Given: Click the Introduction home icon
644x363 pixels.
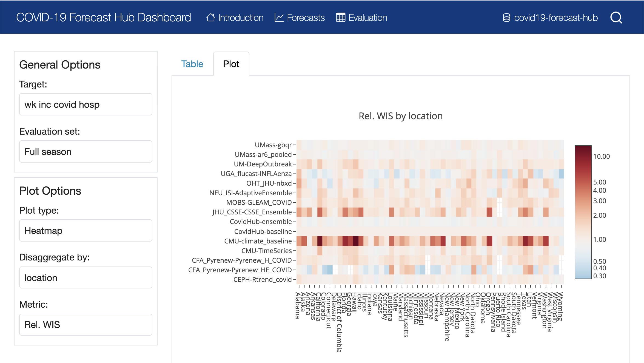Looking at the screenshot, I should 211,18.
